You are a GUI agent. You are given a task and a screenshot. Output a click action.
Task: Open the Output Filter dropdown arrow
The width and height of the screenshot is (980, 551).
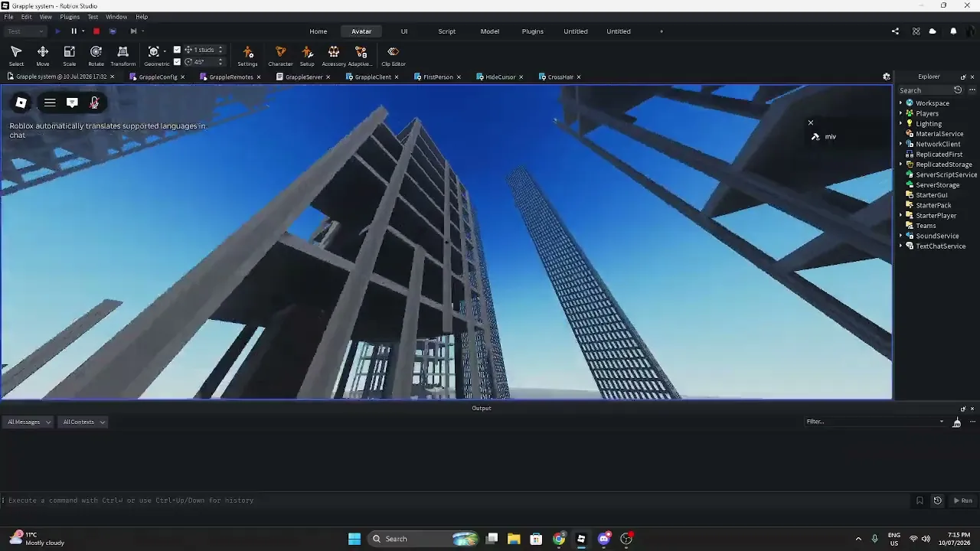click(942, 422)
